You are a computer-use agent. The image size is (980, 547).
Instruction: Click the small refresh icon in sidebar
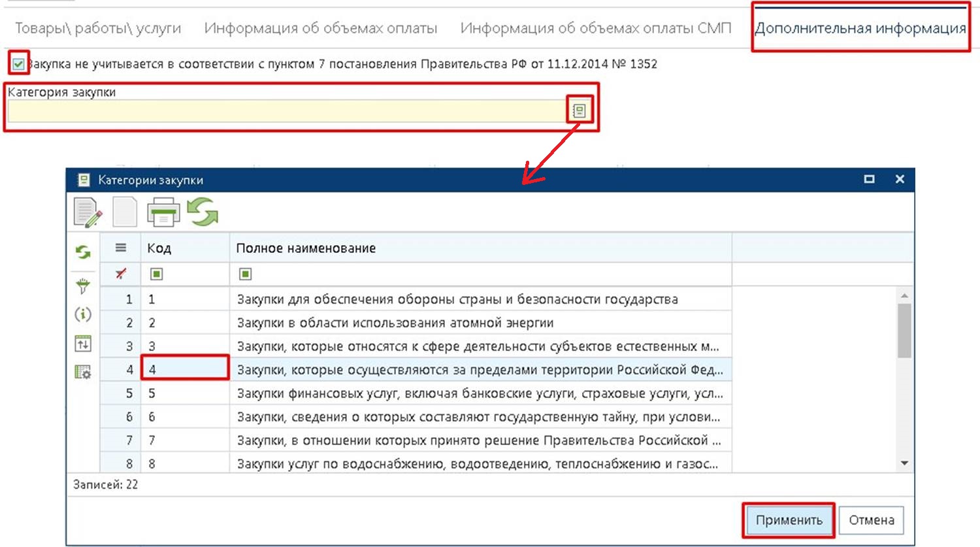(83, 252)
